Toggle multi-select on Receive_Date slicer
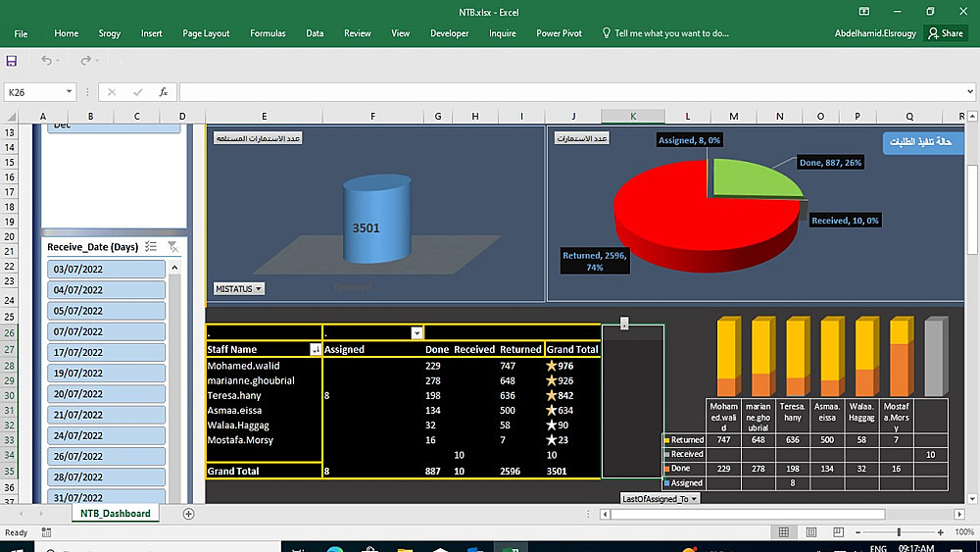Viewport: 980px width, 552px height. pyautogui.click(x=151, y=247)
